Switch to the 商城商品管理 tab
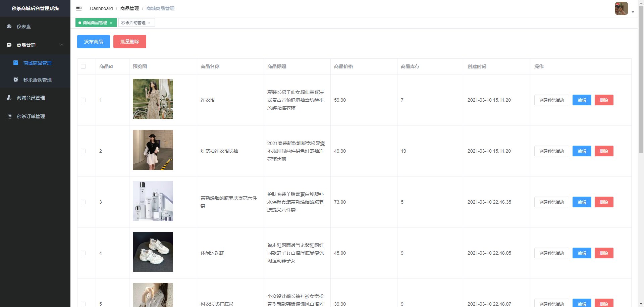644x307 pixels. click(96, 22)
